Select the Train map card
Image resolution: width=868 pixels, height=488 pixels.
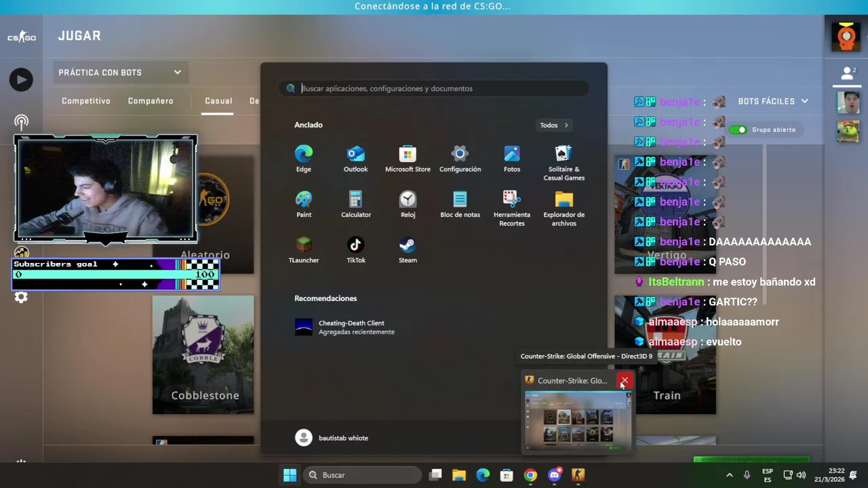tap(665, 354)
